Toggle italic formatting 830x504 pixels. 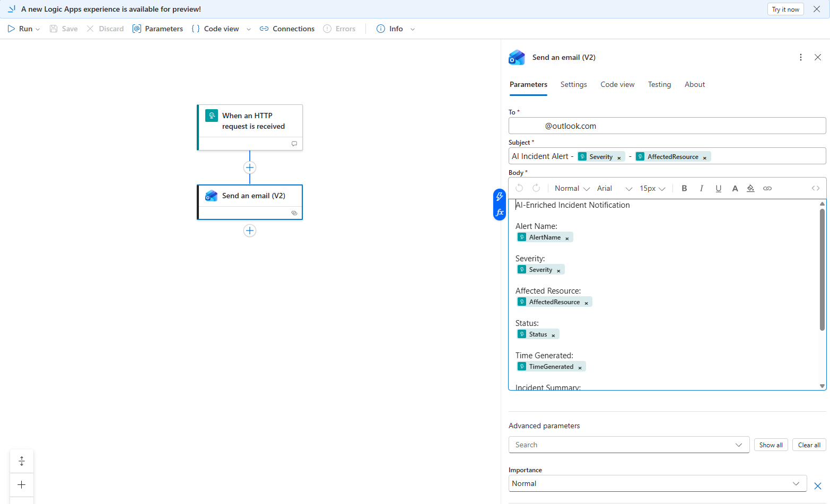(701, 188)
